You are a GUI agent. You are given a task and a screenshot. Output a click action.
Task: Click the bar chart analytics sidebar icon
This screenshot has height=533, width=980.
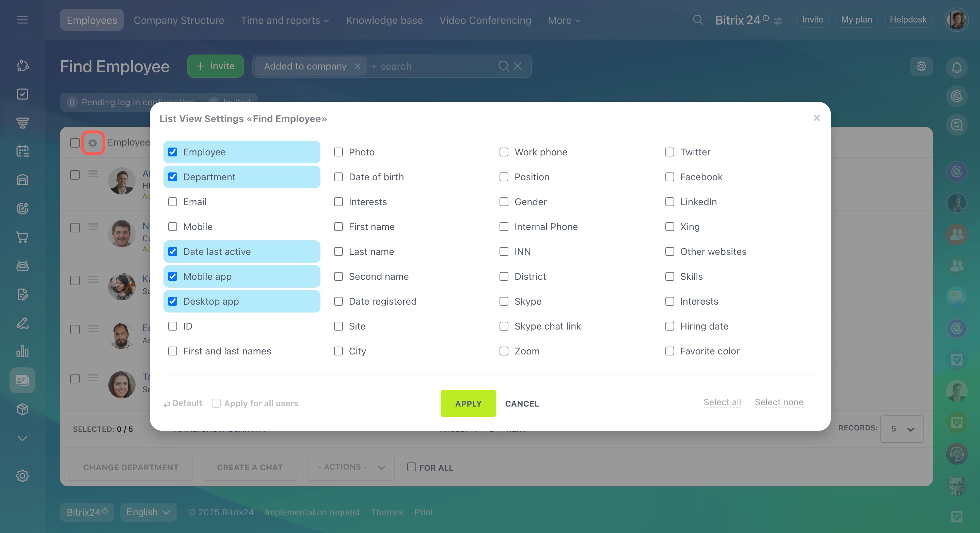tap(22, 351)
